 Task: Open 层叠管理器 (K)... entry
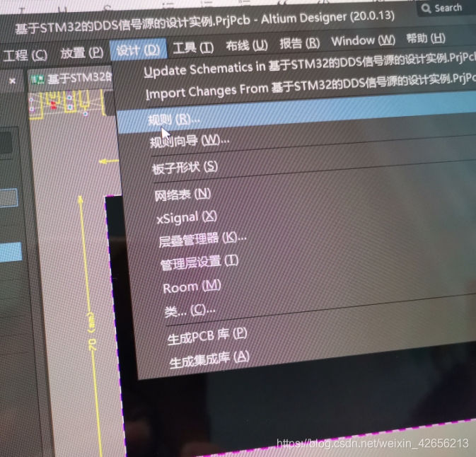(202, 240)
